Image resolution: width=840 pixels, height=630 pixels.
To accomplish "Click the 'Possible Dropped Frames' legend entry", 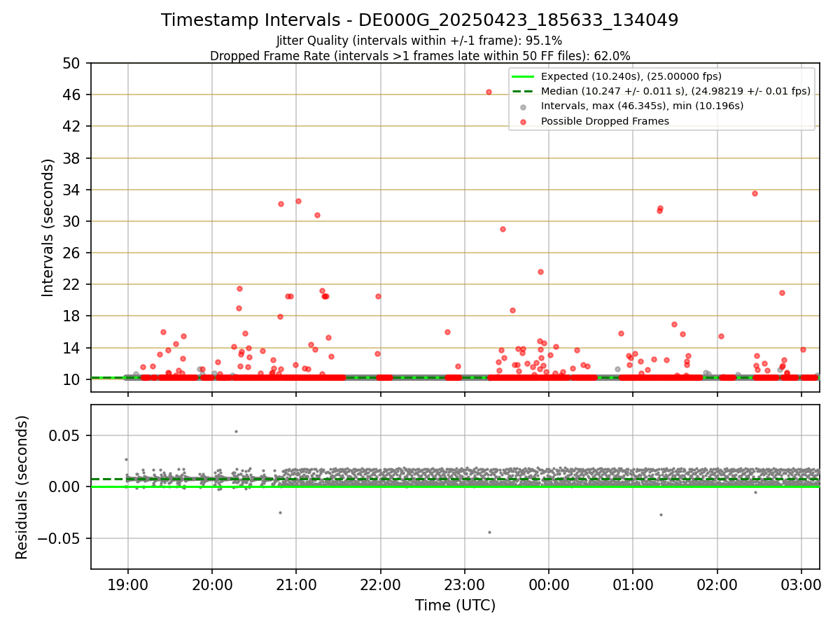I will 605,121.
